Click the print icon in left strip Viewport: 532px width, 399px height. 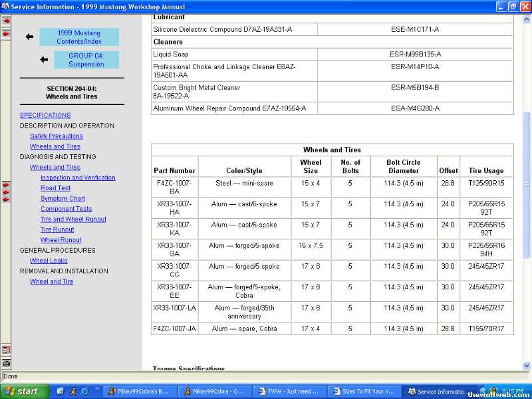6,362
